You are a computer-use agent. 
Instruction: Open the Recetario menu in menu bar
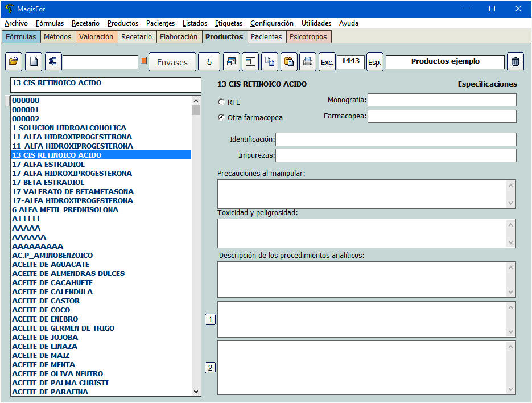click(x=85, y=23)
